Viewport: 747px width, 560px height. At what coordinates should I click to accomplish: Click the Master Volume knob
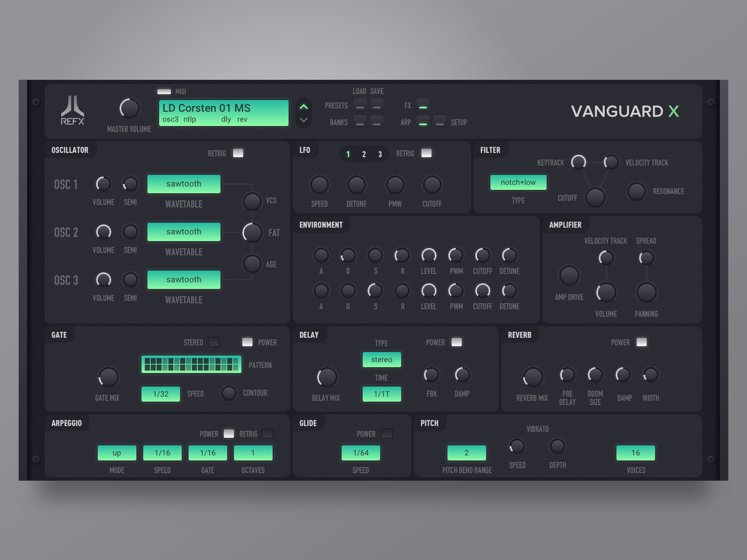[129, 108]
